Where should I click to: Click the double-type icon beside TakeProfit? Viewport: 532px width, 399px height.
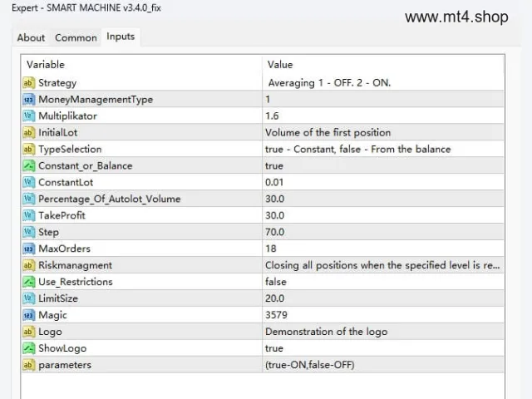[29, 215]
